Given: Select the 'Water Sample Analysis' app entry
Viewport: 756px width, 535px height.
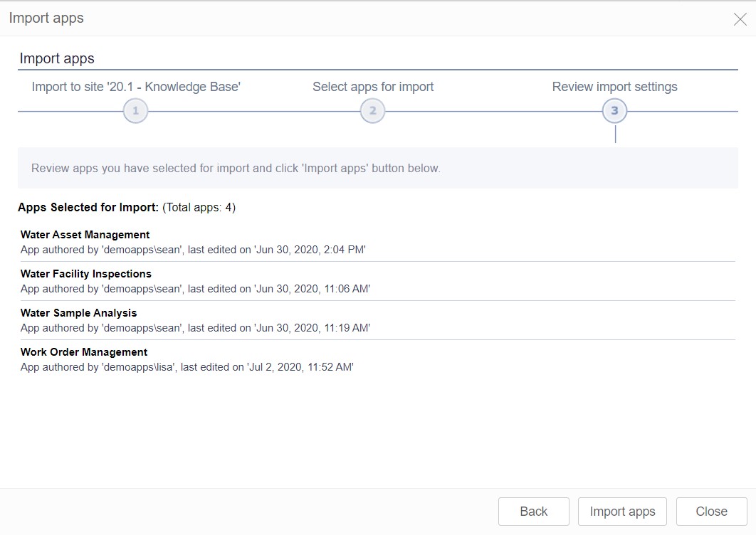Looking at the screenshot, I should point(78,312).
